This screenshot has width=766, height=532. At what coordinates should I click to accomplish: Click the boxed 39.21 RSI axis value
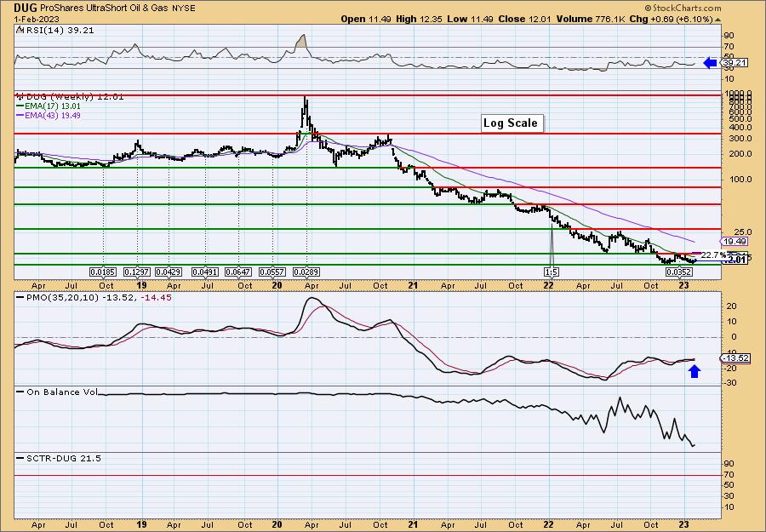(734, 63)
